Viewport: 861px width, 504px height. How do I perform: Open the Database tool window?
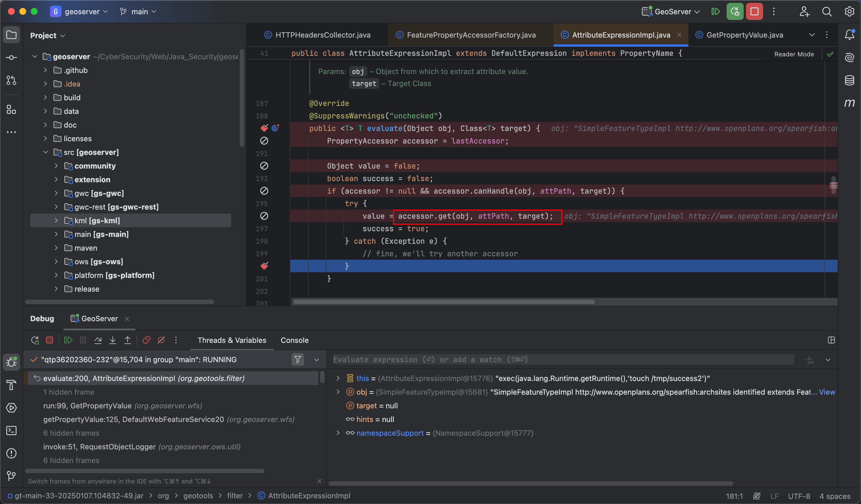pos(849,80)
